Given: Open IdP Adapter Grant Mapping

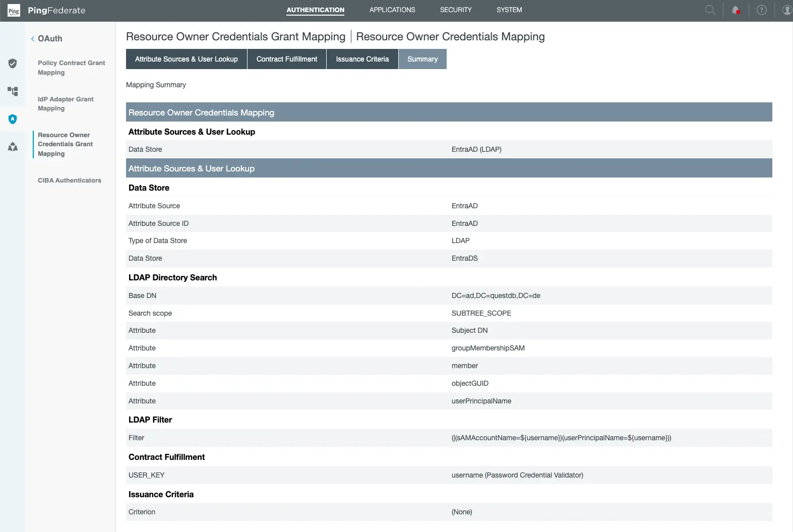Looking at the screenshot, I should [x=66, y=104].
